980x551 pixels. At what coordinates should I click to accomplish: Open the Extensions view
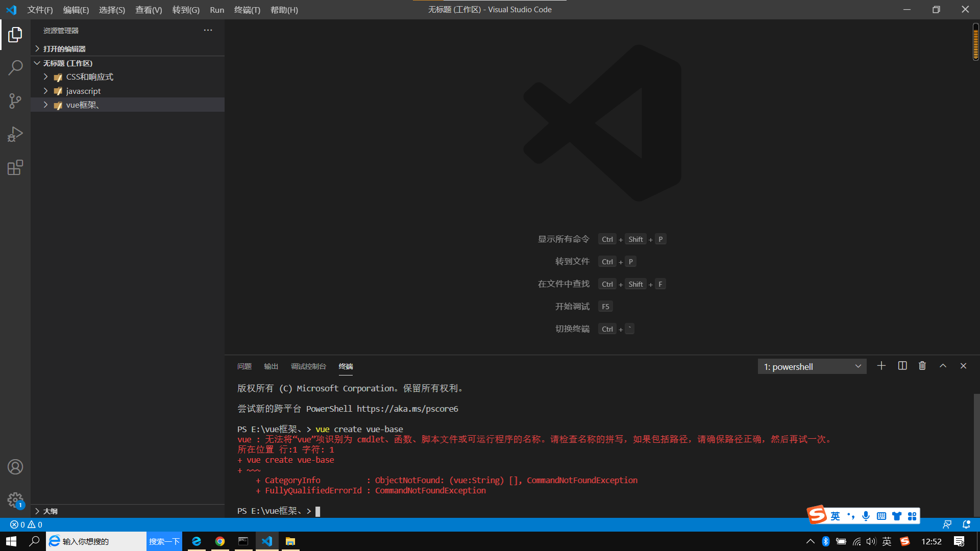15,167
